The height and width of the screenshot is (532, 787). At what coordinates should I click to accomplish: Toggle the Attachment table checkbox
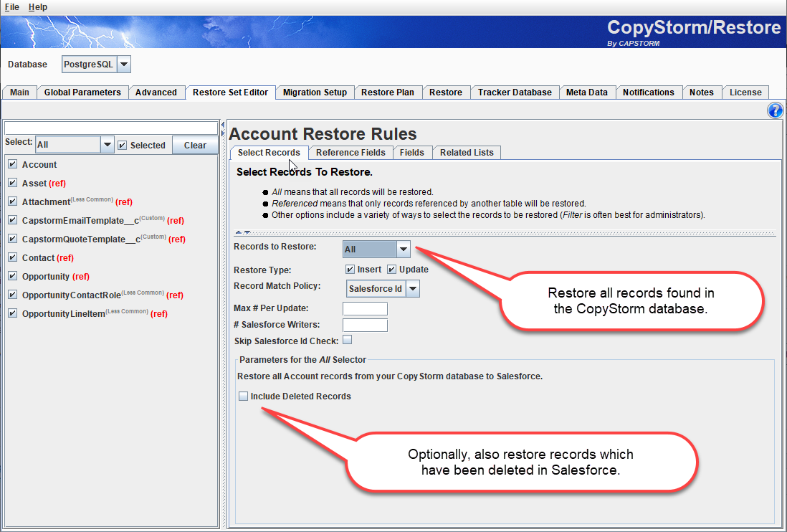coord(13,201)
